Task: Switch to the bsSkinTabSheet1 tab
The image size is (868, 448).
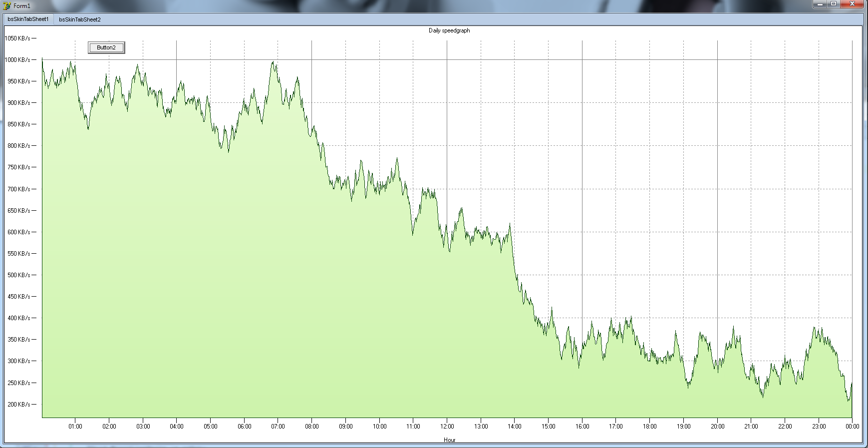Action: point(28,19)
